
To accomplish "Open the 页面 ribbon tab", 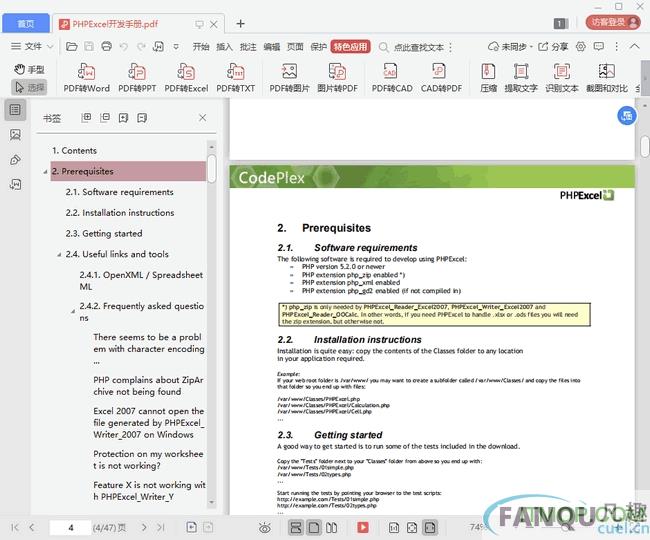I will pos(295,47).
